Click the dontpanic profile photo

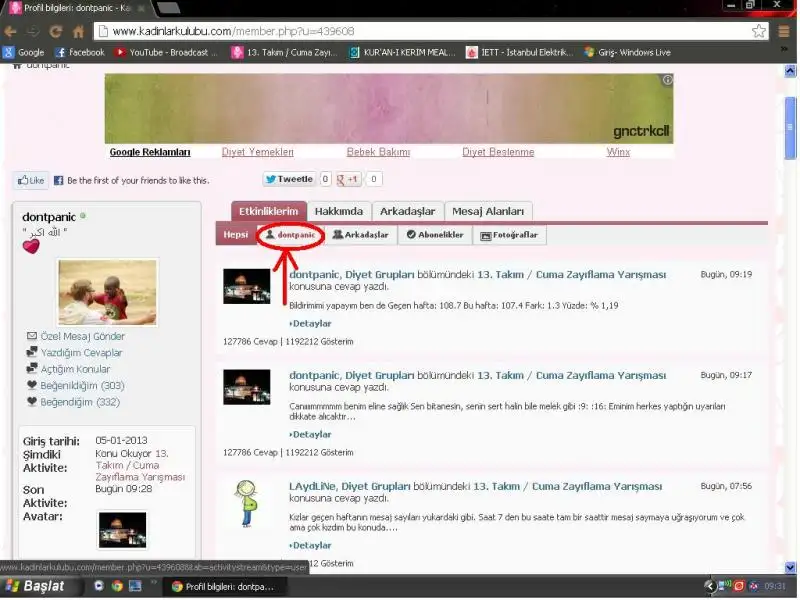pyautogui.click(x=108, y=292)
